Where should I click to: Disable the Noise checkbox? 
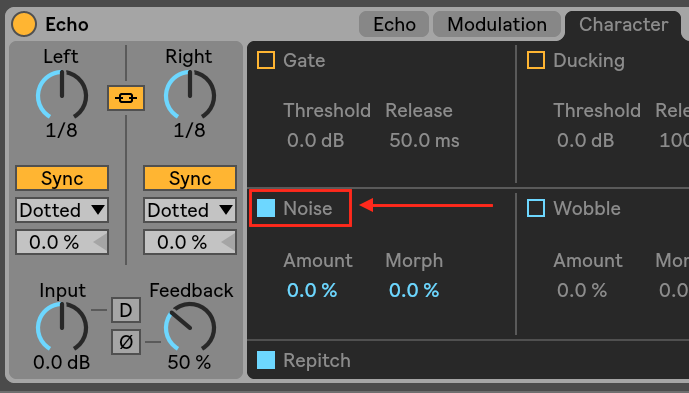click(x=266, y=208)
